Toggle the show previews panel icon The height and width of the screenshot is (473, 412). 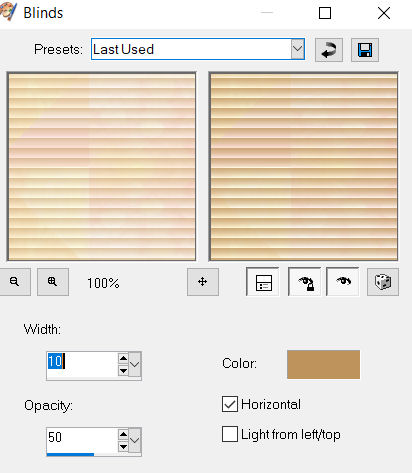click(x=263, y=282)
